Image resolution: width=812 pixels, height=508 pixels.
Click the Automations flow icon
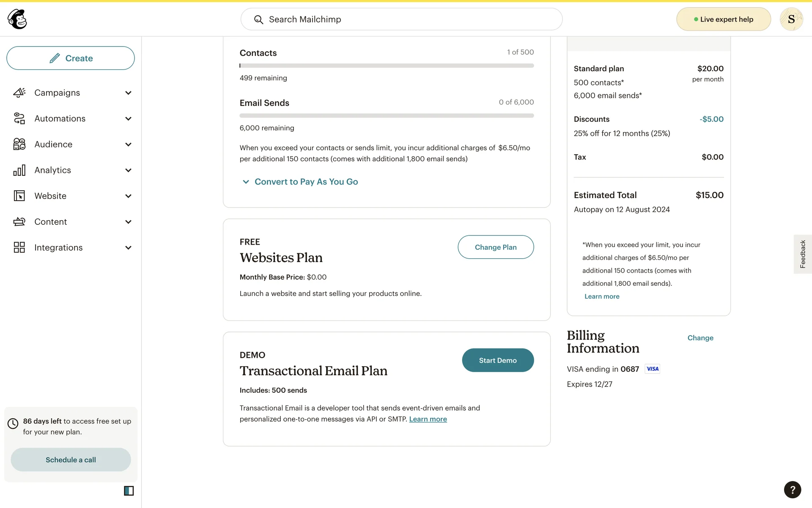tap(19, 119)
